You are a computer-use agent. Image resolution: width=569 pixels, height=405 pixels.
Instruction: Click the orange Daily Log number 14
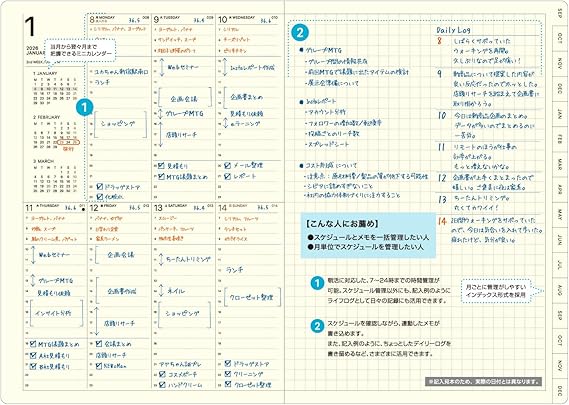point(442,221)
